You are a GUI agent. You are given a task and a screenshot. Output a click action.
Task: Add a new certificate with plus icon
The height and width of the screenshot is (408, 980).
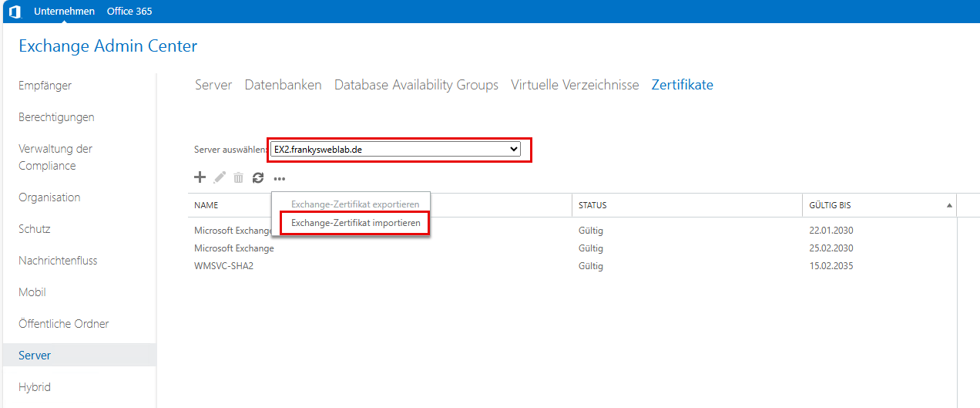click(200, 177)
